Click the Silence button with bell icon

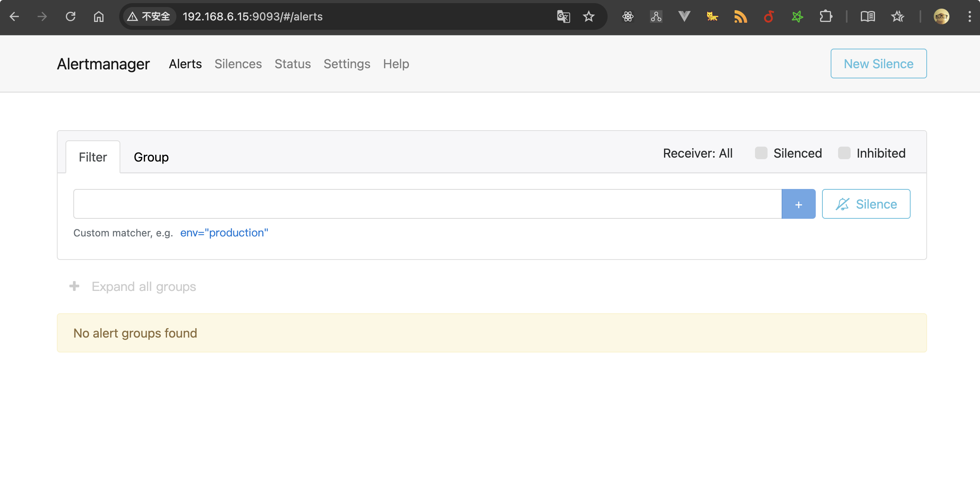[866, 204]
